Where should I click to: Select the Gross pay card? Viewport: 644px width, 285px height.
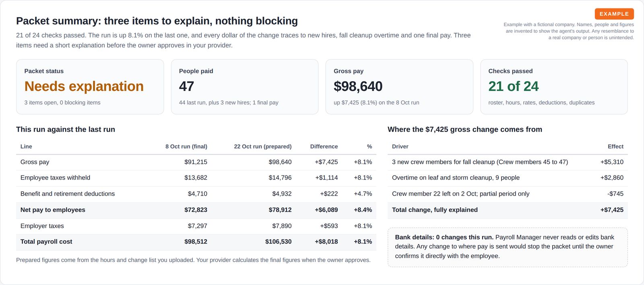pos(399,87)
